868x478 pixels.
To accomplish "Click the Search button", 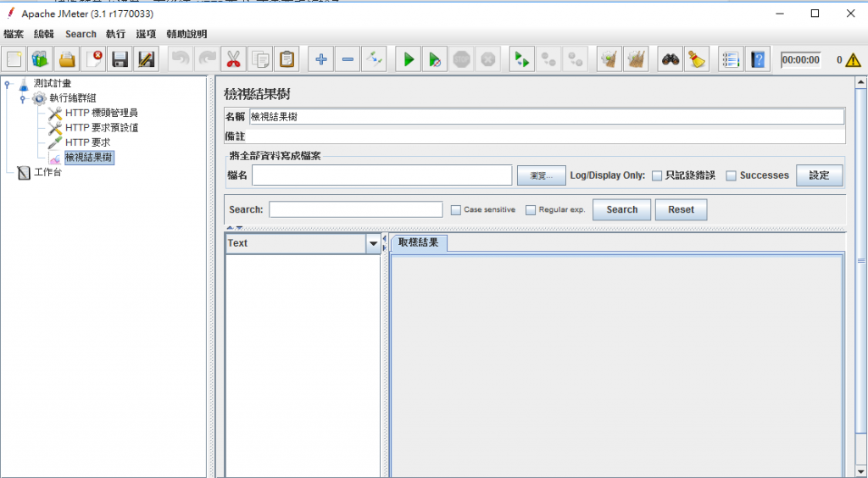I will click(621, 209).
